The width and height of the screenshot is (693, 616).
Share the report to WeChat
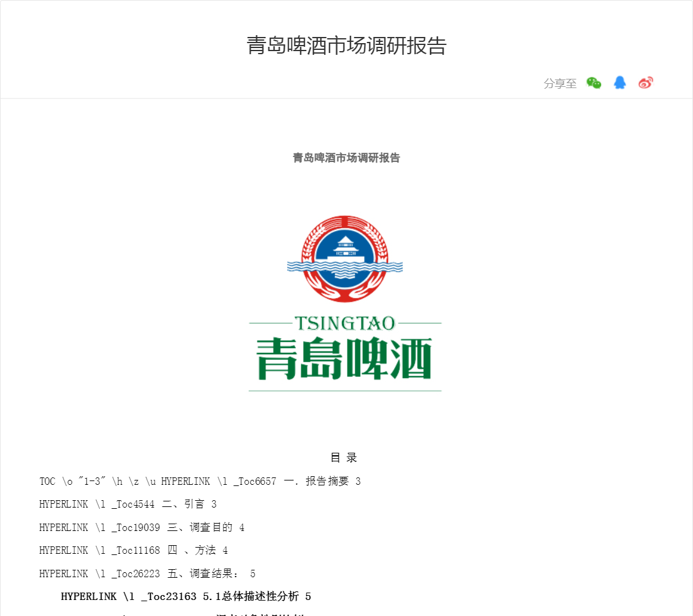coord(594,83)
